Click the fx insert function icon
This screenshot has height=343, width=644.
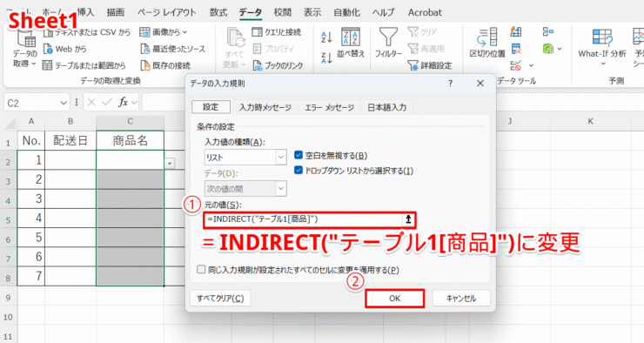[x=123, y=102]
